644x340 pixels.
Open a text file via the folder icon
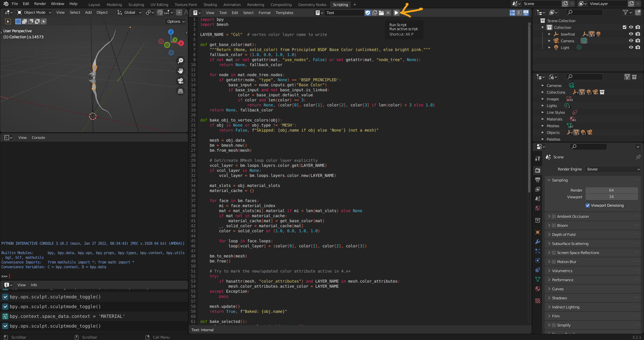click(x=381, y=13)
